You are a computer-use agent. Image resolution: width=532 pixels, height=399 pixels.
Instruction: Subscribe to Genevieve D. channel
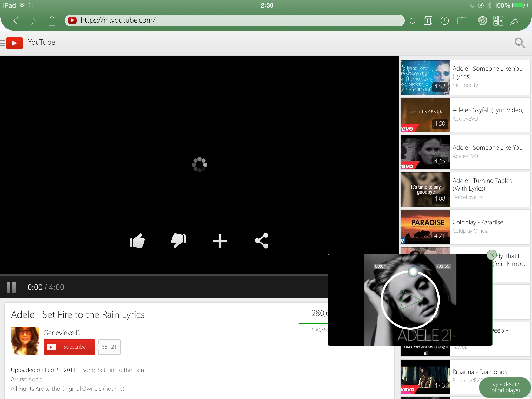coord(69,347)
